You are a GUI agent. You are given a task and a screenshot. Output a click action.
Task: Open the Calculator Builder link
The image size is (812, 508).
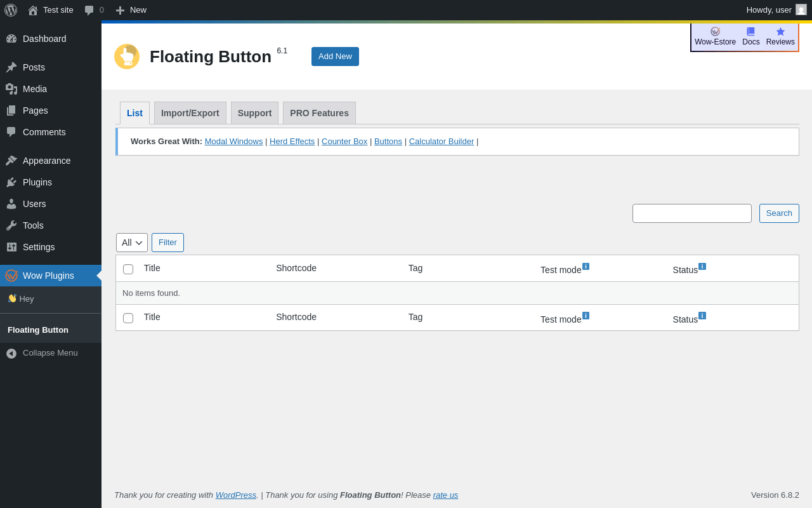[x=442, y=142]
